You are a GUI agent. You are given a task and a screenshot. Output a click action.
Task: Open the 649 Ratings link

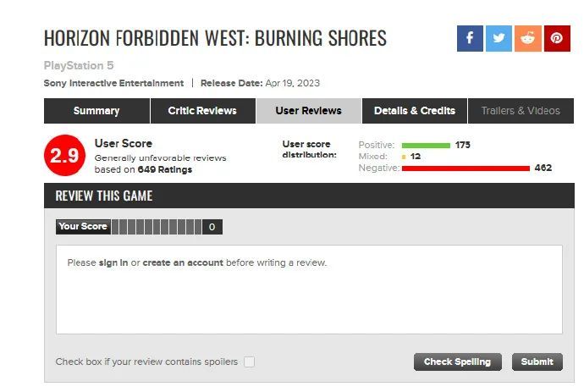click(165, 169)
